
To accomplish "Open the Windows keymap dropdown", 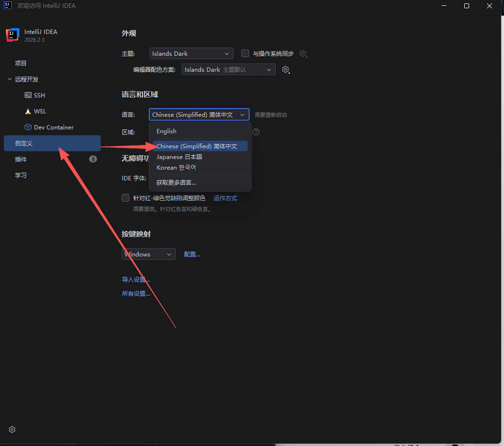I will (148, 254).
